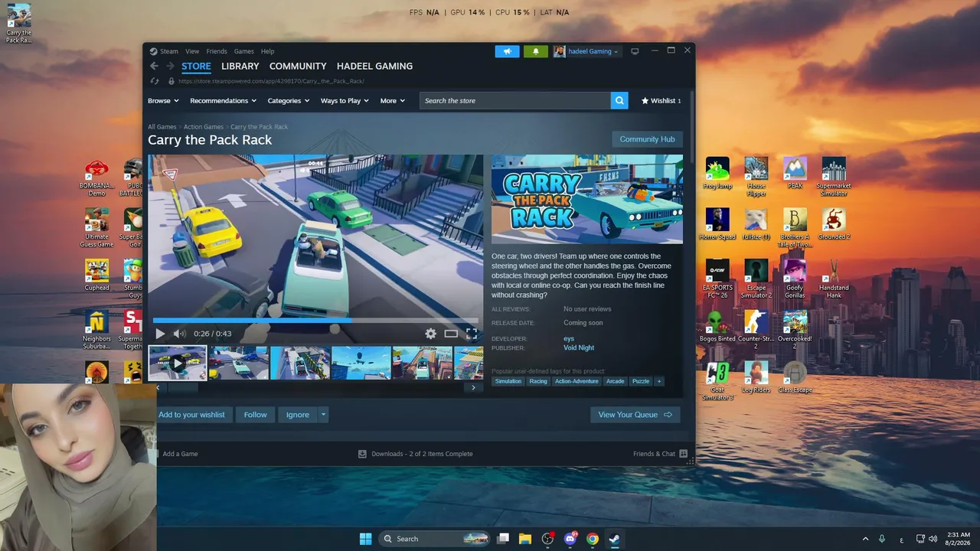Open the Void Night publisher link
Viewport: 980px width, 551px height.
coord(579,348)
